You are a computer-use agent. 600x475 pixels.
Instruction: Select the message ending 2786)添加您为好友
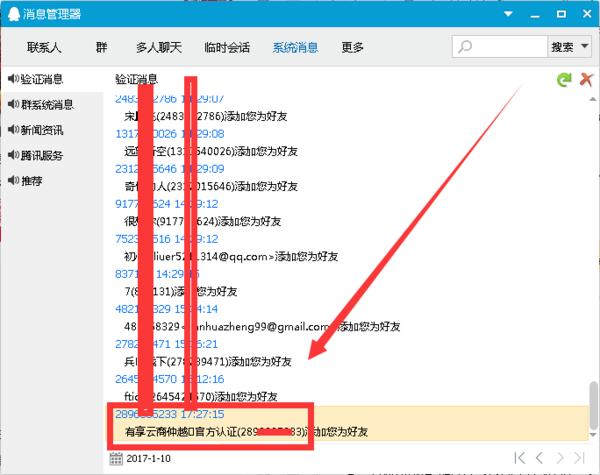[206, 116]
